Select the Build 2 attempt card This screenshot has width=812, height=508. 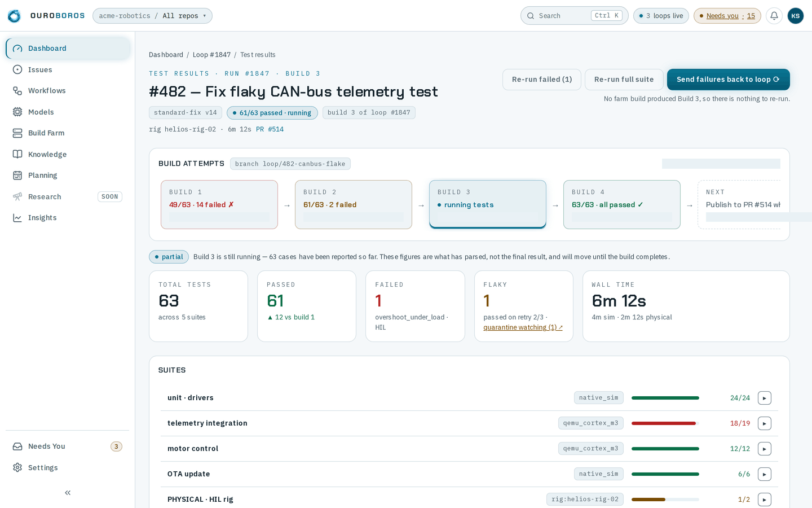pos(354,205)
